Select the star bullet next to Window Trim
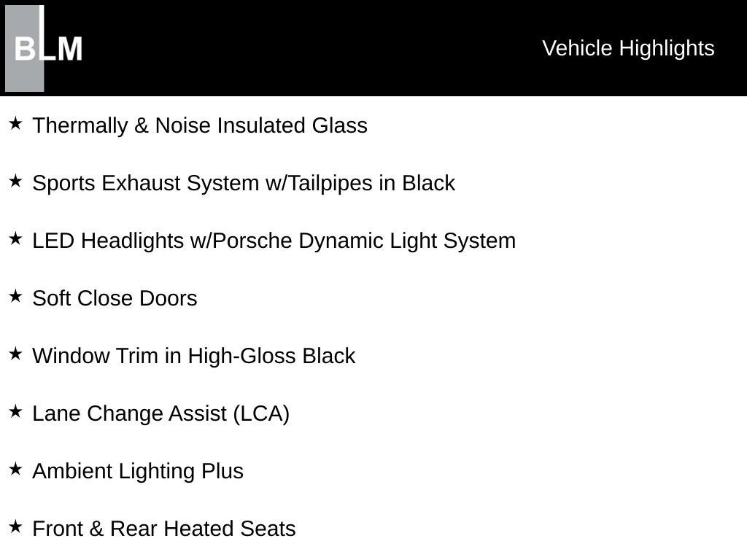Screen dimensions: 747x560 [15, 354]
